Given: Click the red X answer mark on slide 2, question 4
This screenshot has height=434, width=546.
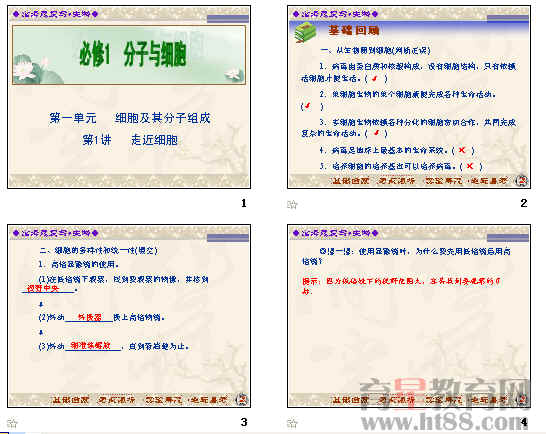Looking at the screenshot, I should coord(462,150).
